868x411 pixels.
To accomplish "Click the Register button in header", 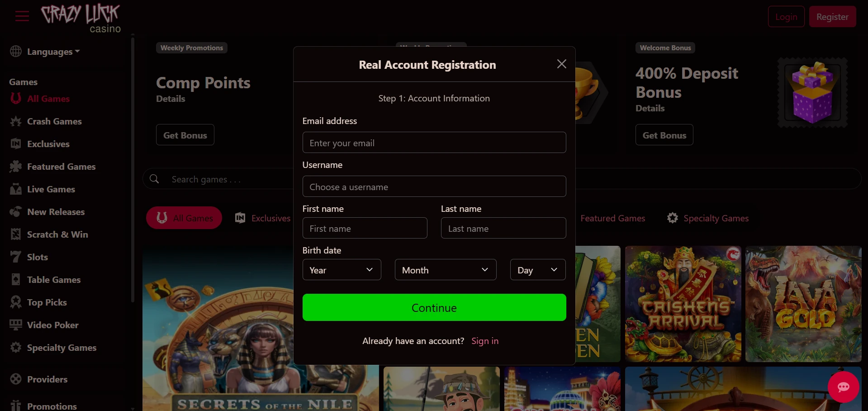I will click(832, 17).
